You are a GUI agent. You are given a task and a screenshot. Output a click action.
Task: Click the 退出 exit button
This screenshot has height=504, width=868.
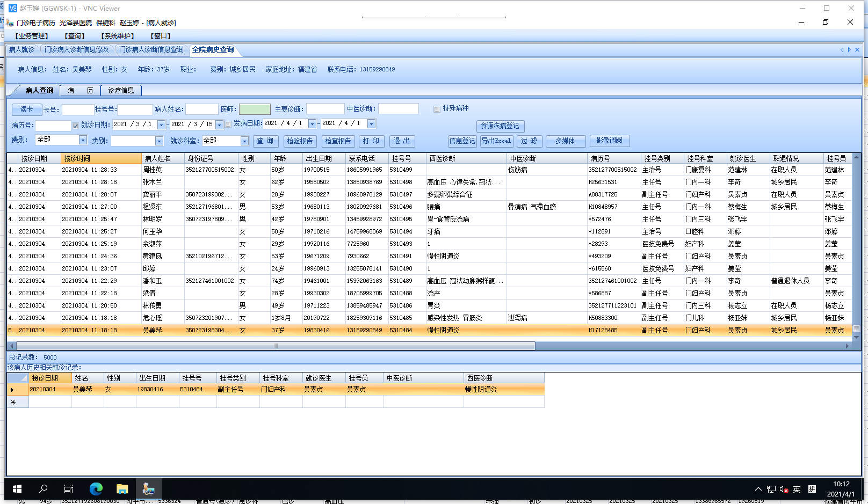coord(402,141)
